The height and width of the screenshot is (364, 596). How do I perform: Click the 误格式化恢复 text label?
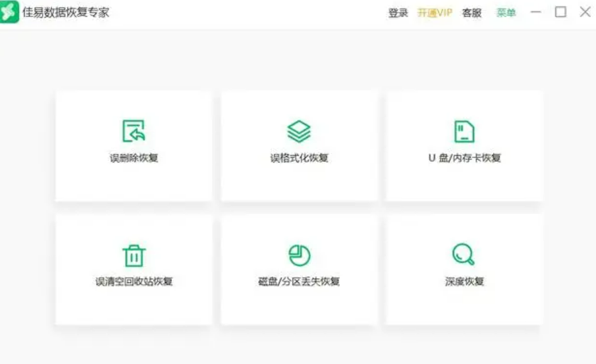click(299, 158)
